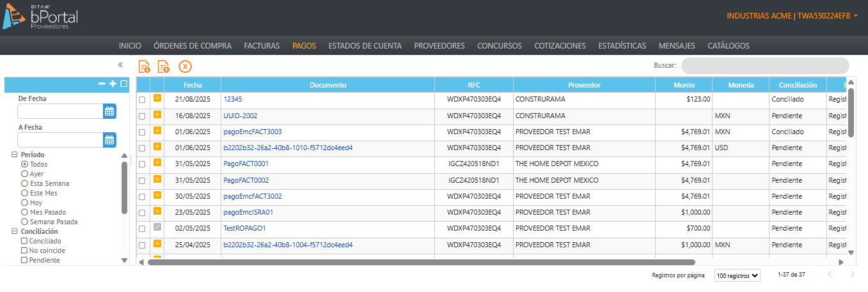Collapse the Conciliación filter group
Screen dimensions: 868x292
(15, 231)
